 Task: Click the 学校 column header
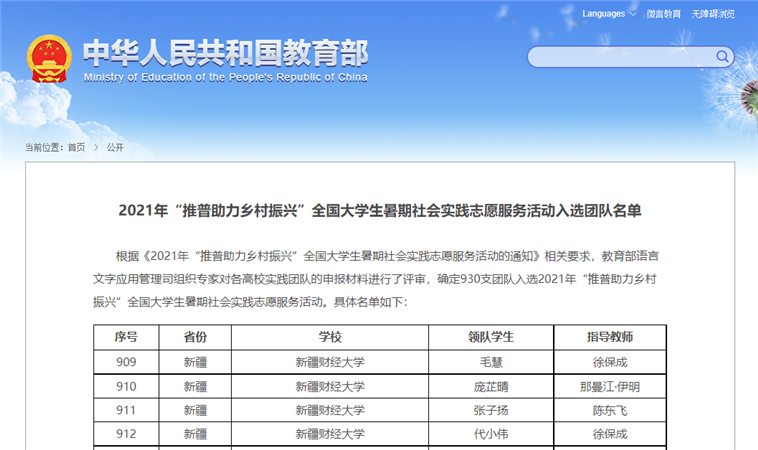(x=330, y=337)
